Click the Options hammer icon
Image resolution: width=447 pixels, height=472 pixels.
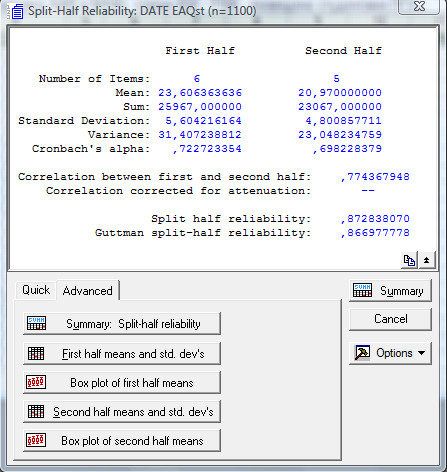pos(362,353)
